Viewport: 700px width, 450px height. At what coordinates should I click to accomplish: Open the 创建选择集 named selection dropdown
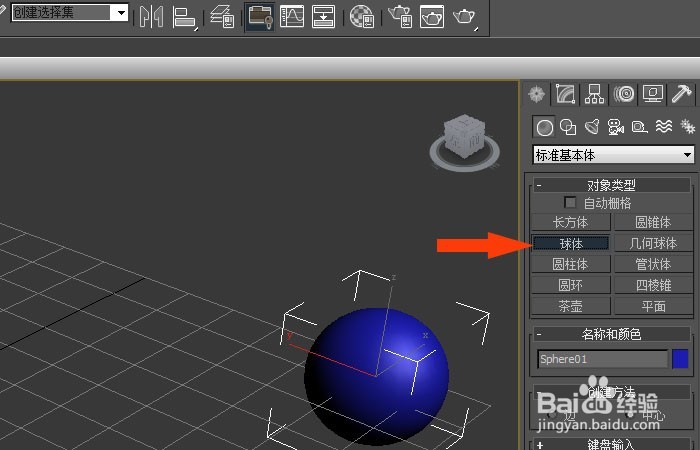70,12
